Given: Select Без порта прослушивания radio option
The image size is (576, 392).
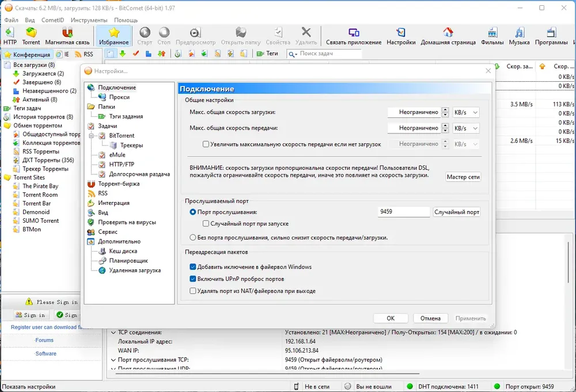Looking at the screenshot, I should tap(192, 238).
